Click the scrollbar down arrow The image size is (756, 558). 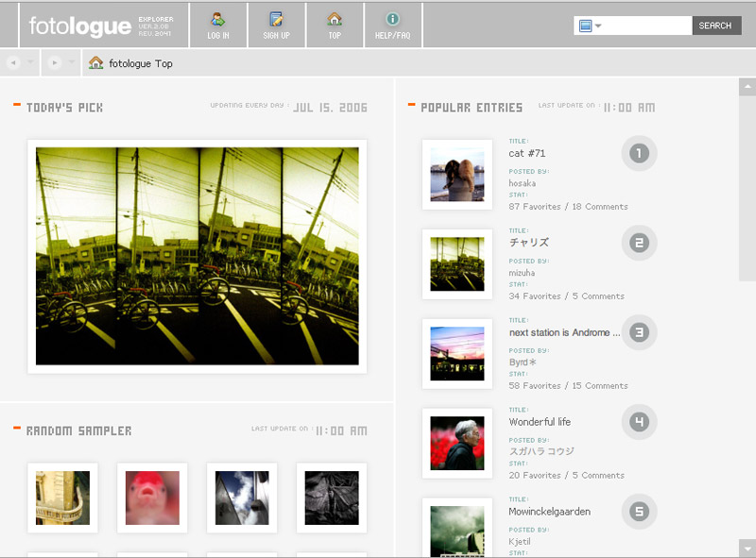coord(747,549)
